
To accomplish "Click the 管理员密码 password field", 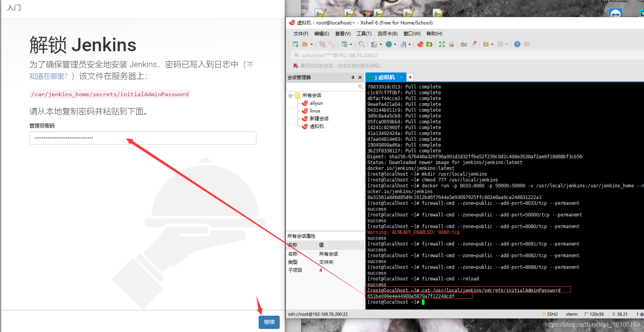I will pyautogui.click(x=143, y=138).
